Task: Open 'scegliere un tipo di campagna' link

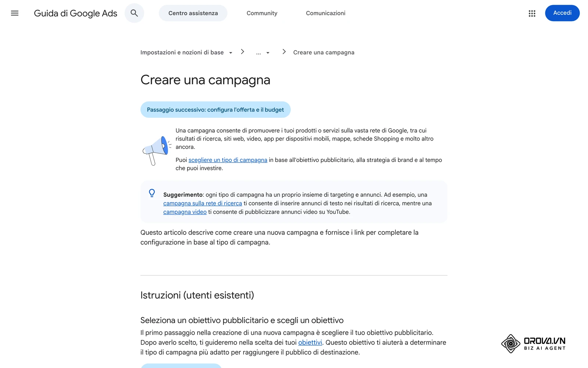Action: tap(228, 160)
